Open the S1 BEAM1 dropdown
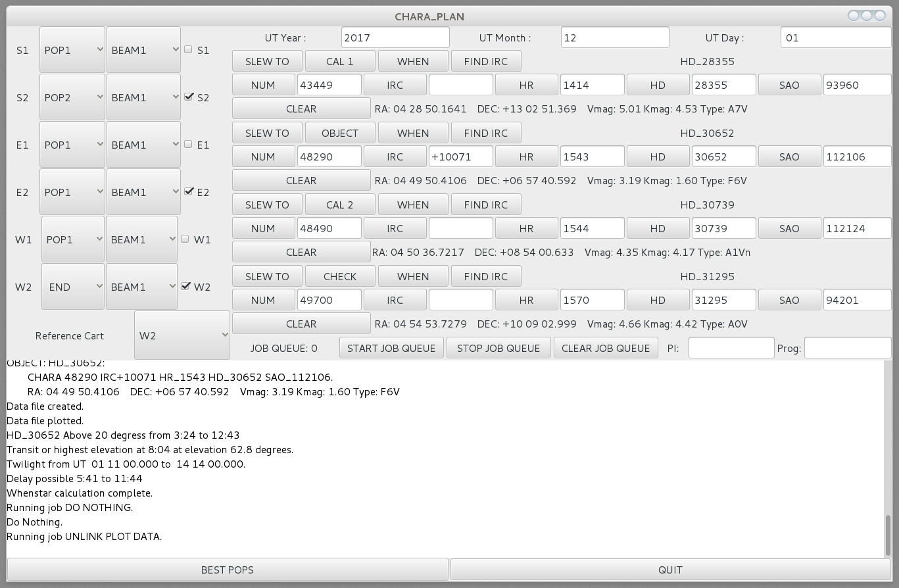Viewport: 899px width, 588px height. pos(143,50)
